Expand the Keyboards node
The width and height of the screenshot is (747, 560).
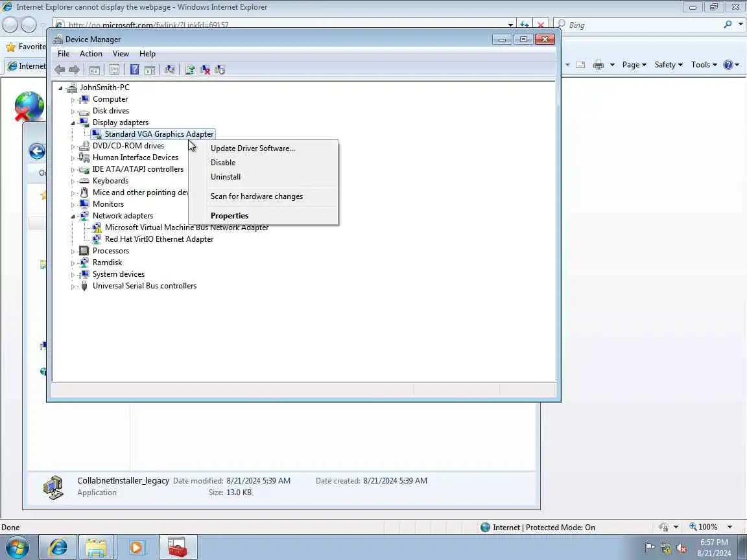click(73, 181)
